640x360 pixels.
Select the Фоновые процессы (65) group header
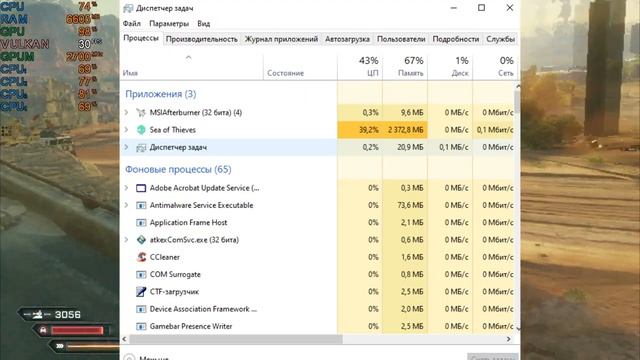178,169
